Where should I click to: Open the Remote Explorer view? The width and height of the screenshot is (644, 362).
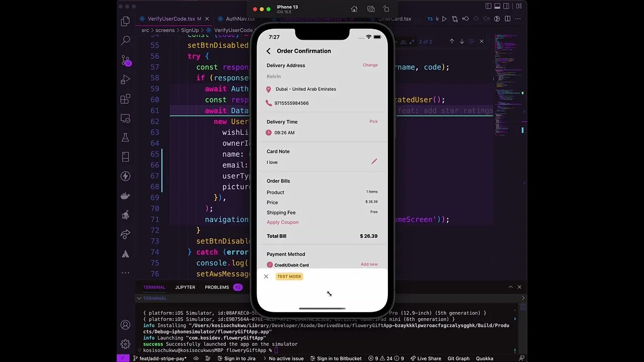click(125, 119)
